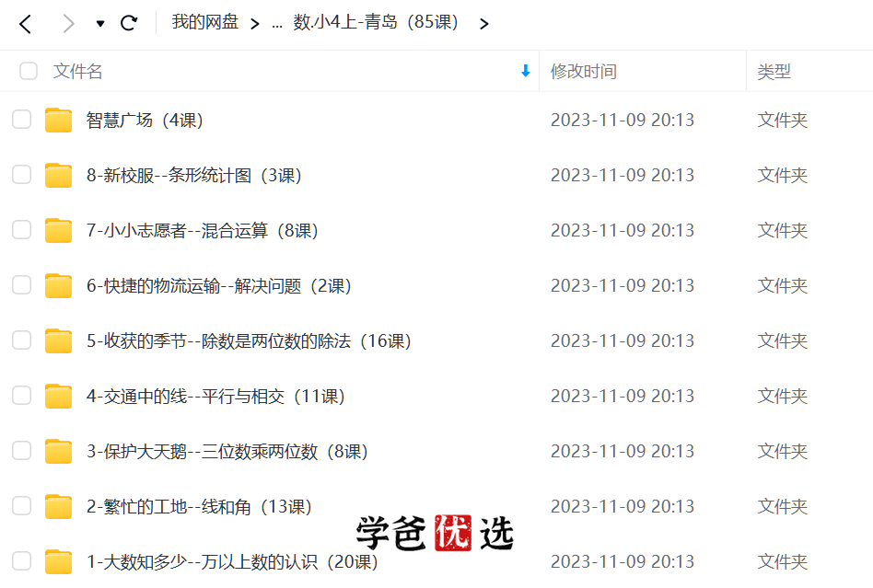This screenshot has width=873, height=588.
Task: Open 1-大数知多少--万以上数的认识（20课）by name
Action: tap(233, 562)
